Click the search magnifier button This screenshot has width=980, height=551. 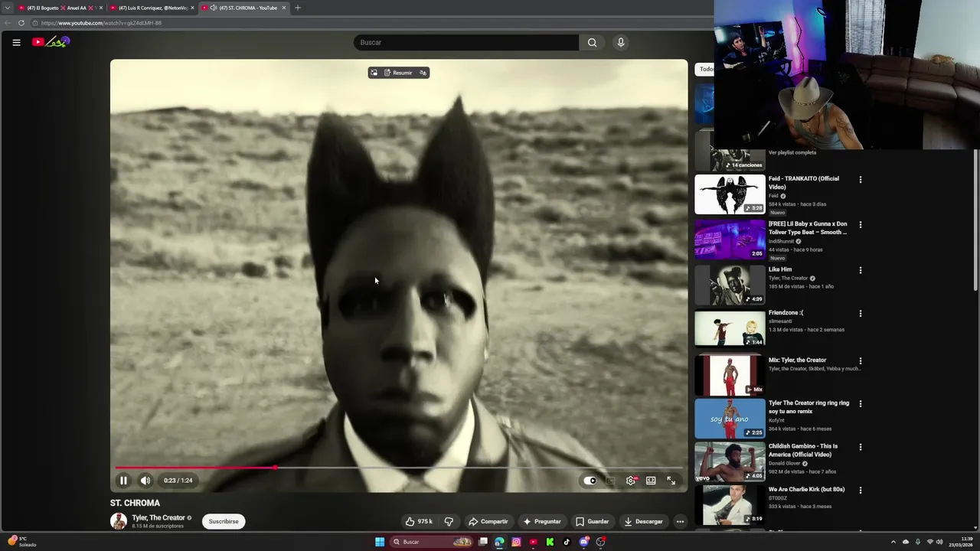coord(592,42)
